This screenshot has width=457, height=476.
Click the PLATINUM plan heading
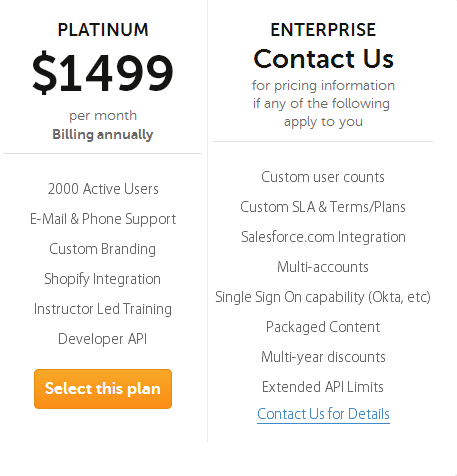103,30
